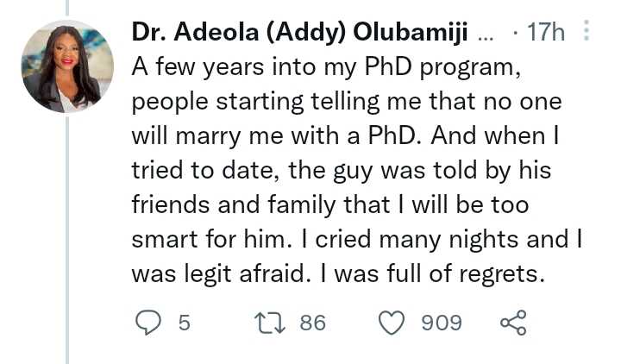Viewport: 621px width, 364px height.
Task: Reply to Dr. Adeola's tweet
Action: point(149,323)
